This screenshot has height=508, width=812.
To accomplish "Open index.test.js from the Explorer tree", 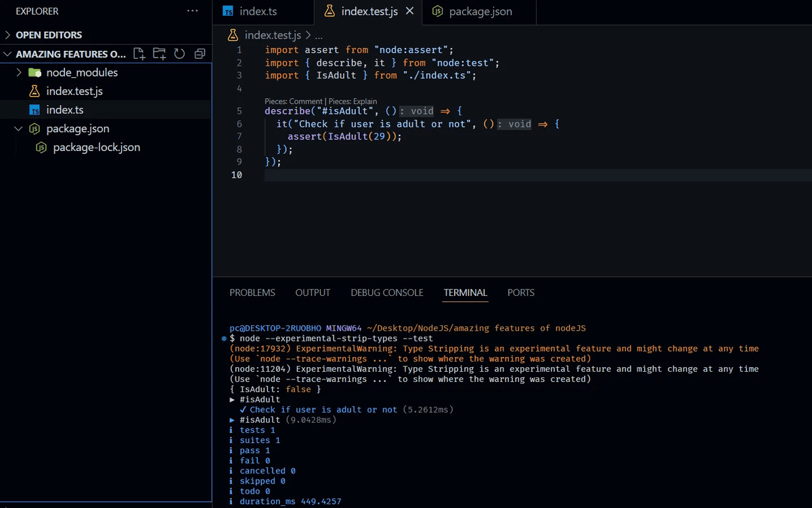I will point(74,91).
